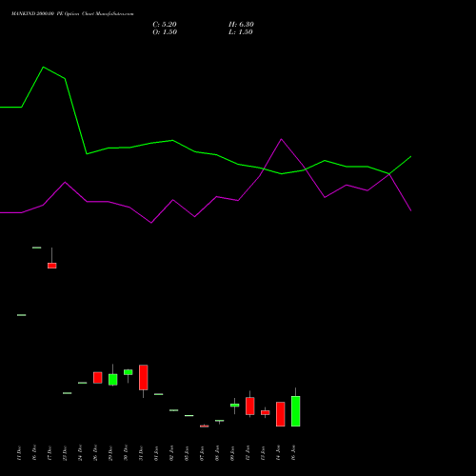Click the close value 'C: 5.20'
This screenshot has width=476, height=476.
click(x=165, y=25)
